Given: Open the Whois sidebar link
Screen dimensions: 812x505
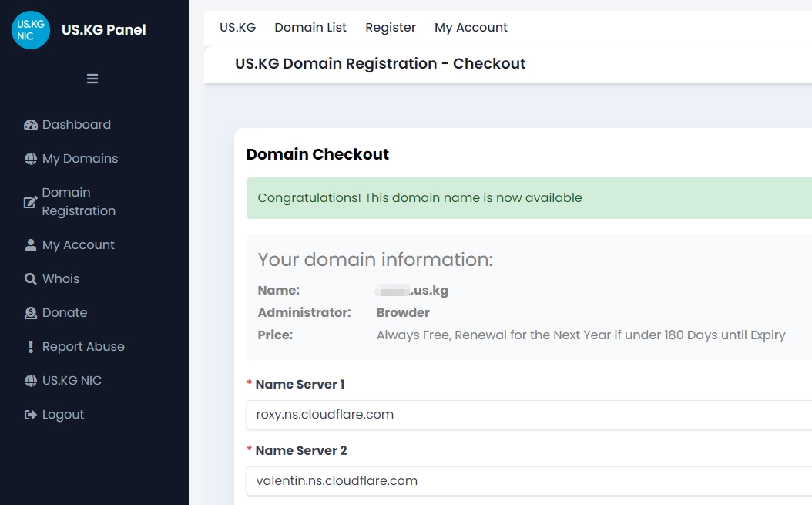Looking at the screenshot, I should [x=61, y=279].
